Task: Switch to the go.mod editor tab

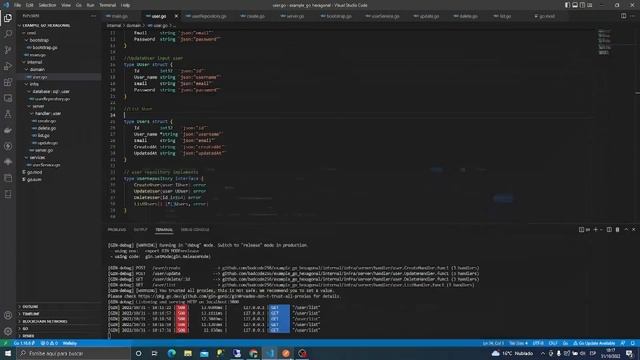Action: pyautogui.click(x=547, y=16)
